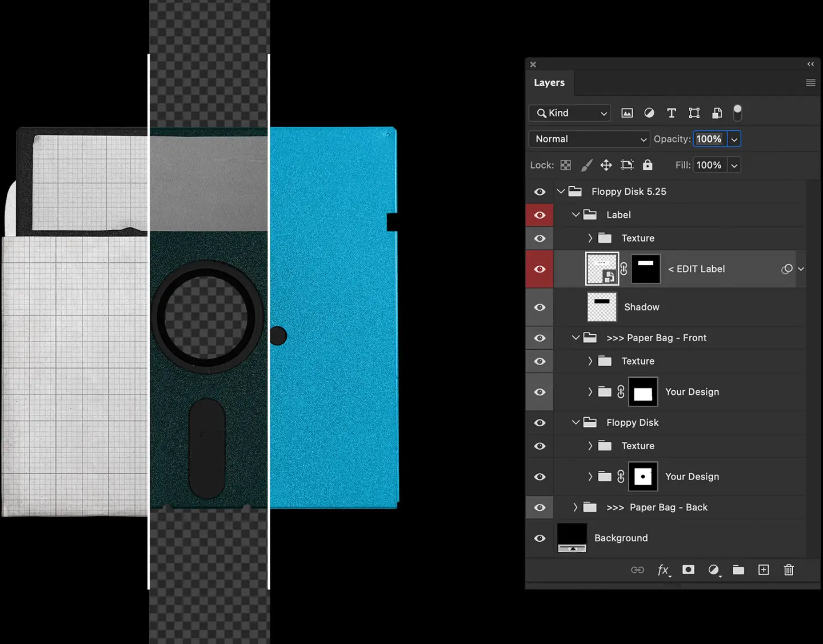Lock transparent pixels
The height and width of the screenshot is (644, 823).
tap(565, 165)
